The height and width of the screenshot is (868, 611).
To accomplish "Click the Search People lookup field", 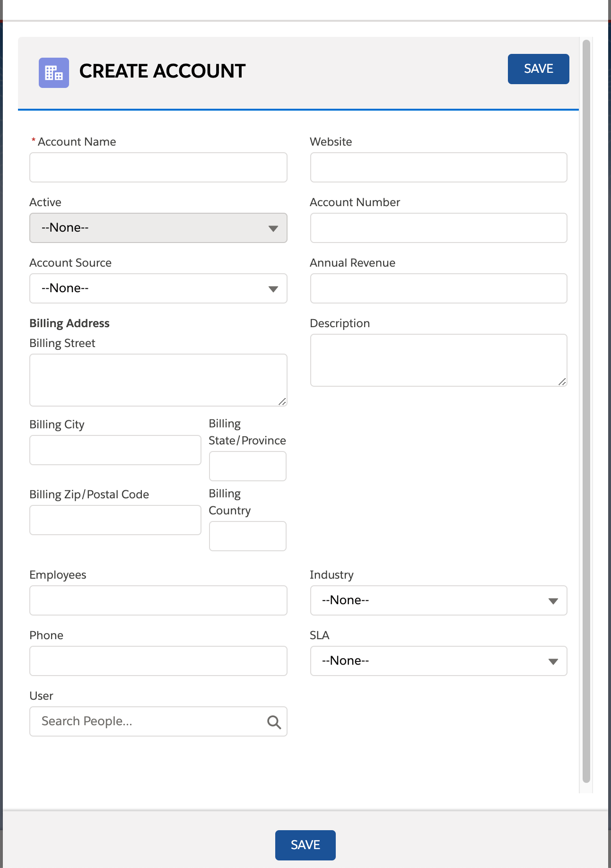I will click(x=158, y=721).
